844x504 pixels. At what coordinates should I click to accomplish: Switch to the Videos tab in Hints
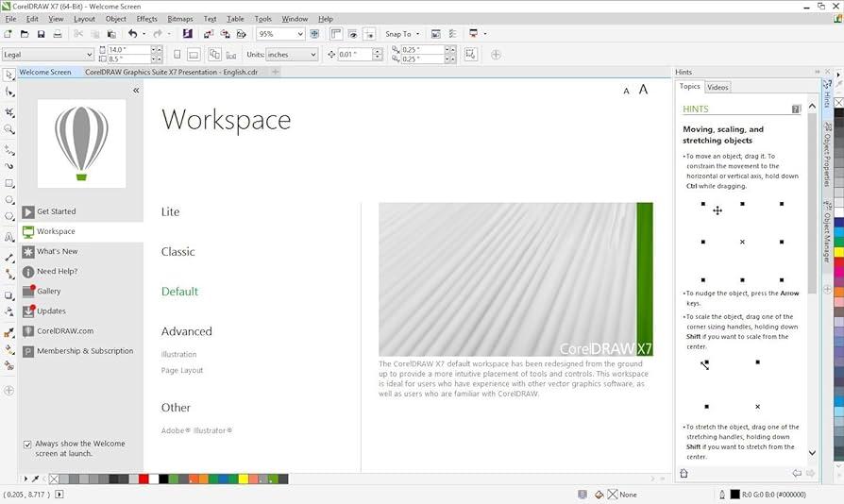click(717, 87)
